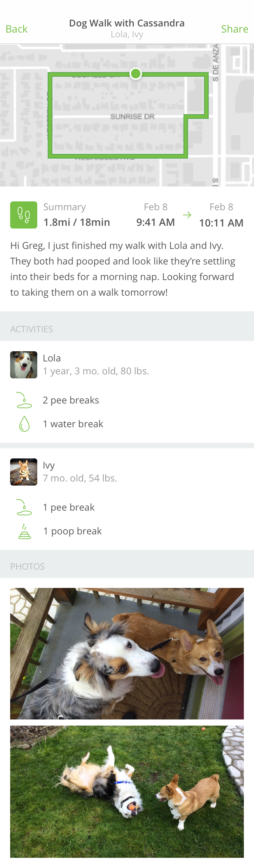The width and height of the screenshot is (254, 868).
Task: Open Lola's profile photo thumbnail
Action: pos(24,365)
